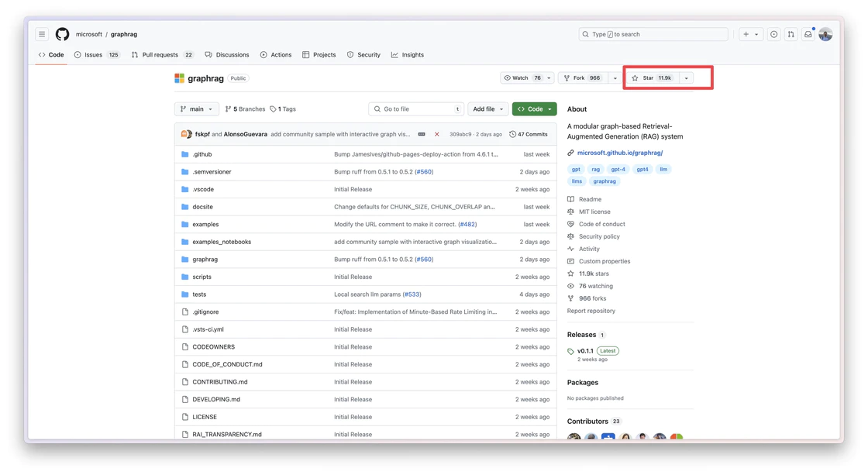Expand commit message ellipsis button
The image size is (868, 475).
[422, 135]
